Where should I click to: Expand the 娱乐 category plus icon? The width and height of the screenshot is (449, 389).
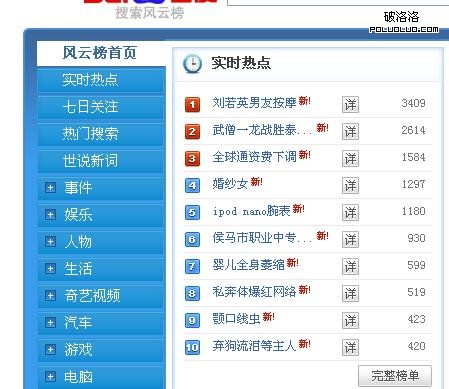[x=50, y=215]
